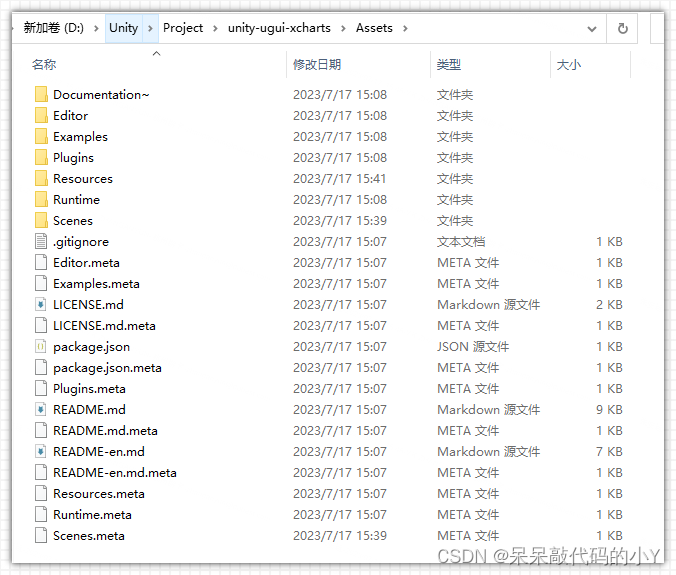This screenshot has width=676, height=575.
Task: Click the Editor folder icon
Action: coord(41,116)
